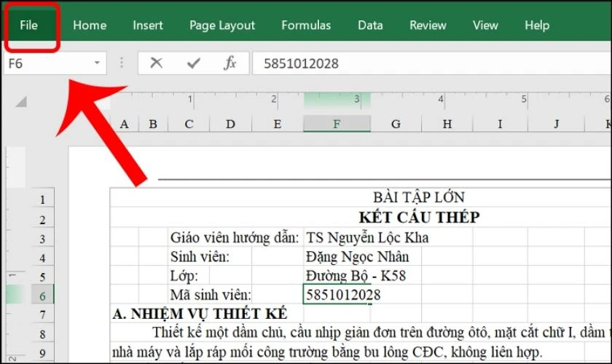Image resolution: width=612 pixels, height=364 pixels.
Task: Select row 5 header
Action: tap(42, 277)
